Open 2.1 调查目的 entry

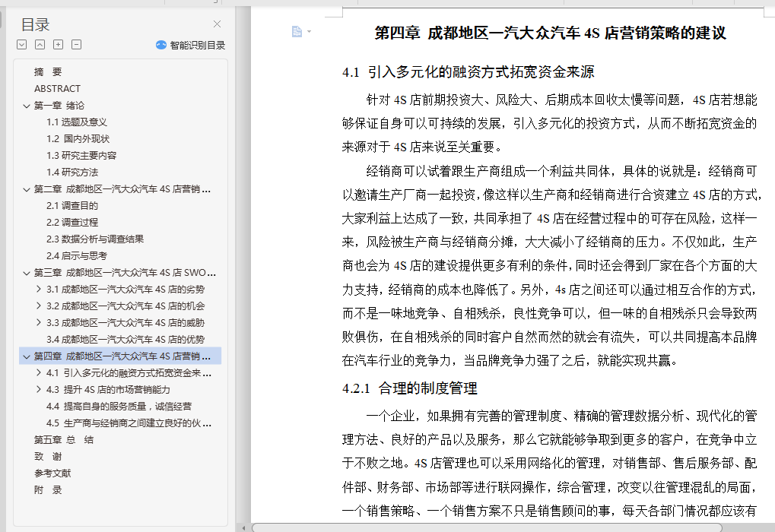click(x=72, y=205)
